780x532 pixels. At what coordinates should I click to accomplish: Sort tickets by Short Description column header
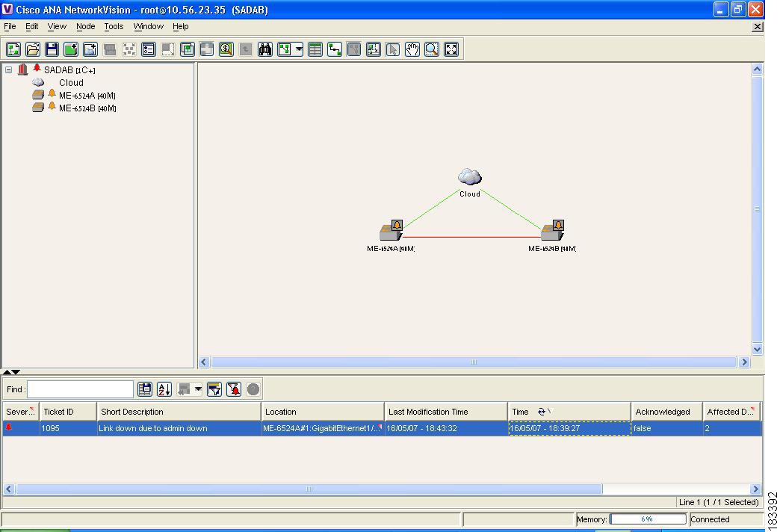pos(179,412)
